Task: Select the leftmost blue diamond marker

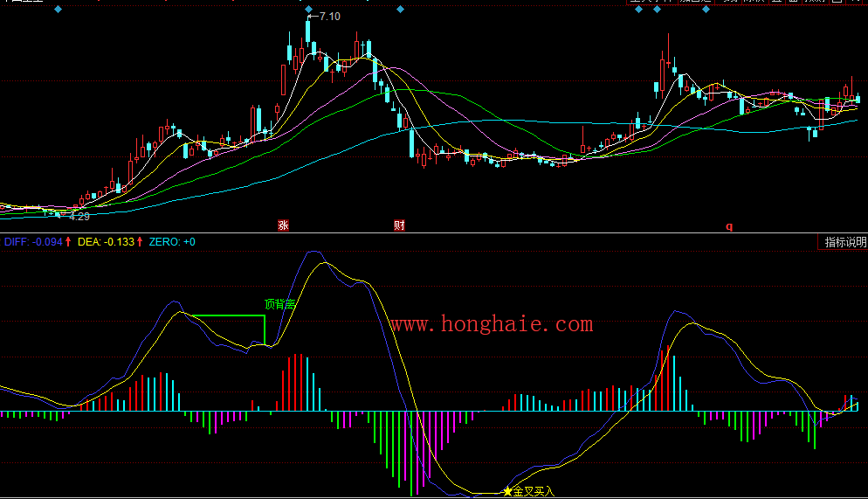Action: [x=58, y=10]
